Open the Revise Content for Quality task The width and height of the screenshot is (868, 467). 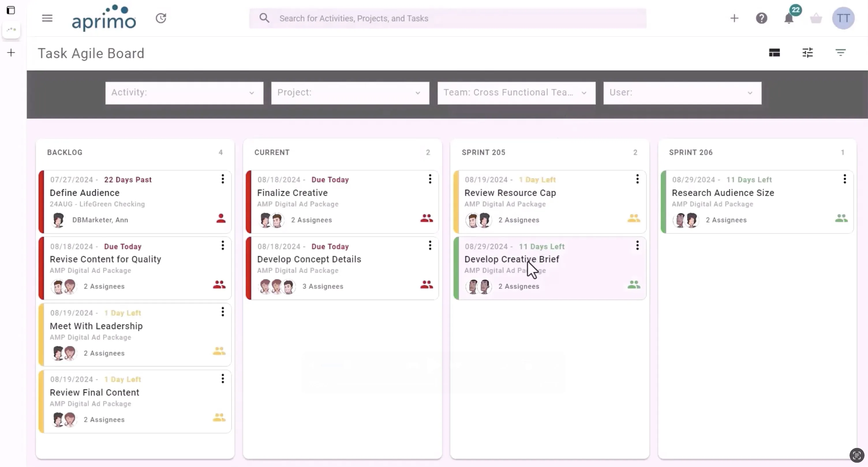(105, 259)
